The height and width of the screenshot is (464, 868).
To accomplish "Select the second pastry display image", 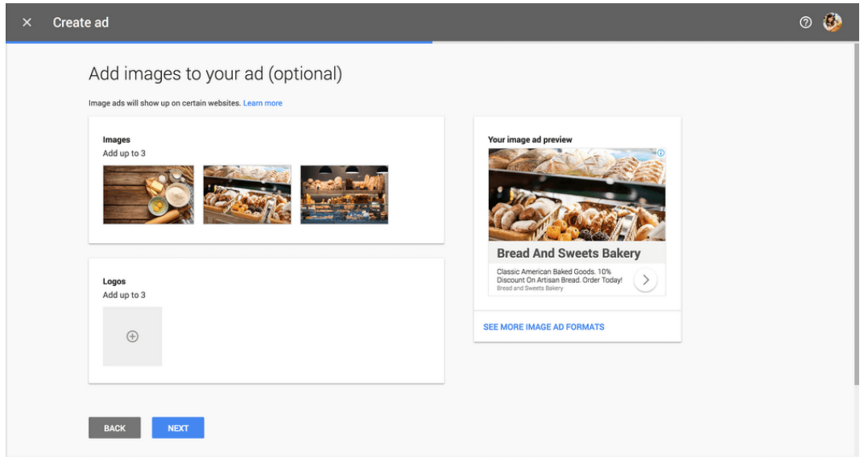I will tap(246, 194).
